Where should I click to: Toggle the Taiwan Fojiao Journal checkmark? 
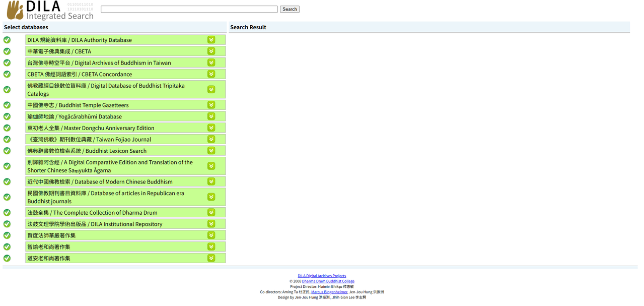(7, 139)
